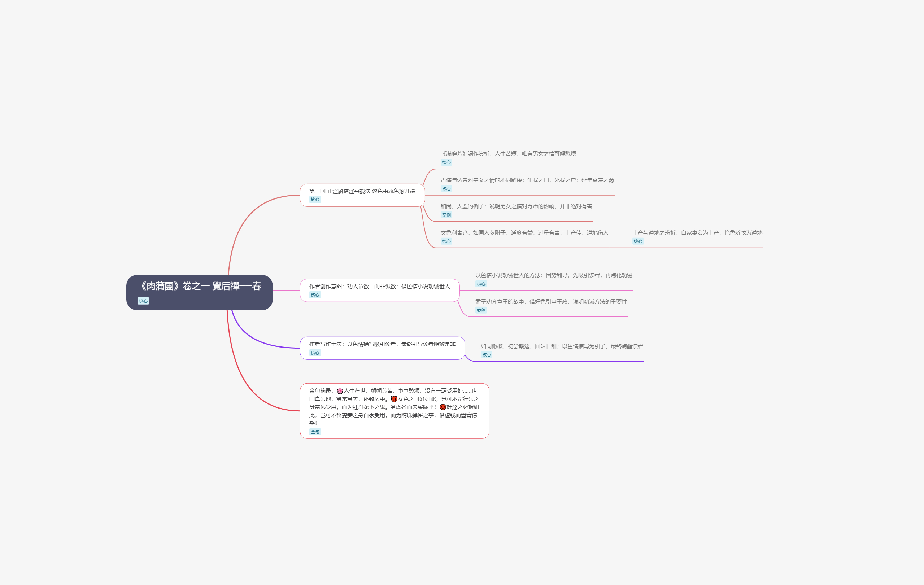924x585 pixels.
Task: Select the 作者创作意图 node
Action: click(x=379, y=286)
